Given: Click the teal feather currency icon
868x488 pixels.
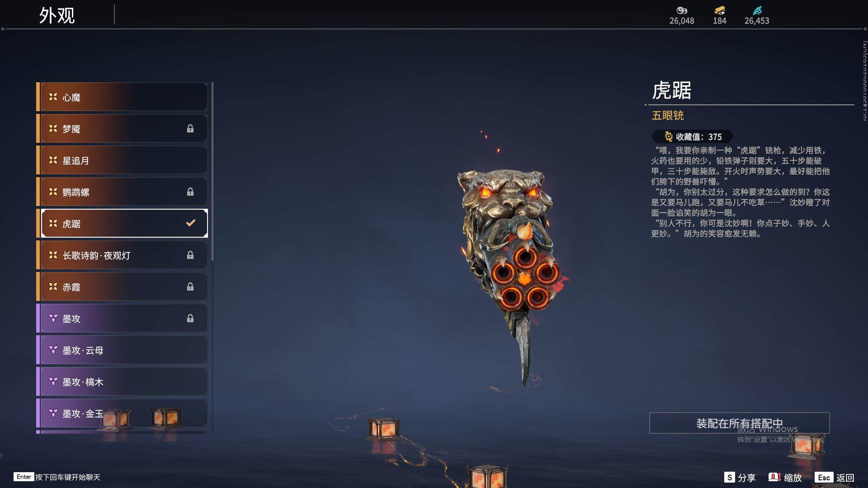Looking at the screenshot, I should pyautogui.click(x=757, y=10).
